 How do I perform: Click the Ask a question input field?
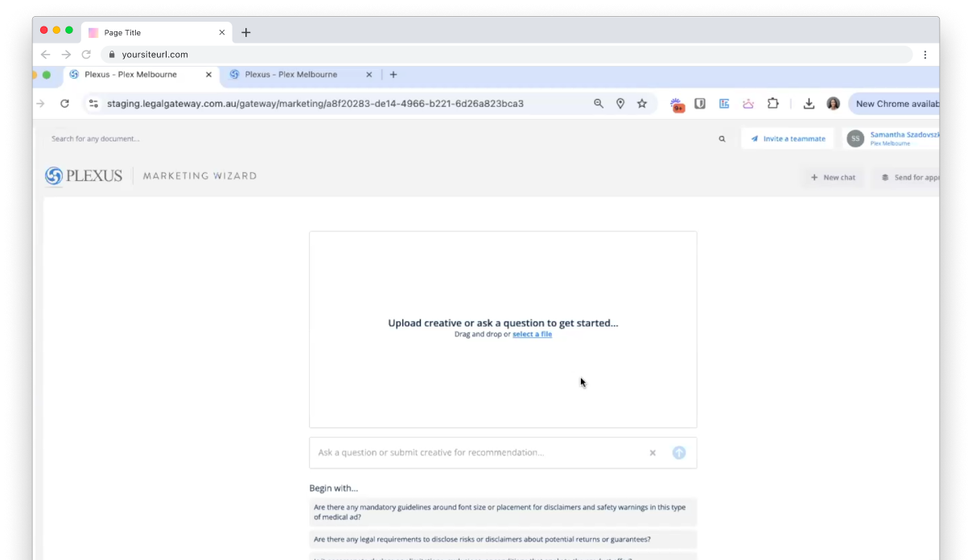[479, 453]
